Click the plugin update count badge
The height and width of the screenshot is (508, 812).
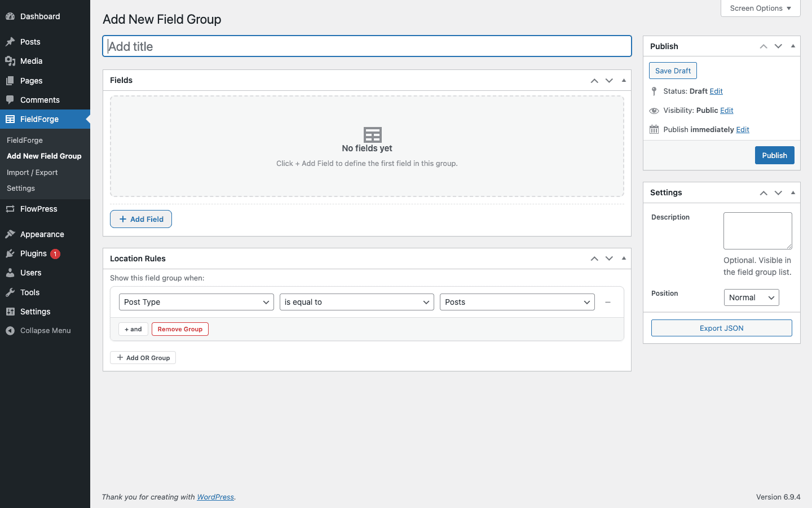tap(55, 254)
